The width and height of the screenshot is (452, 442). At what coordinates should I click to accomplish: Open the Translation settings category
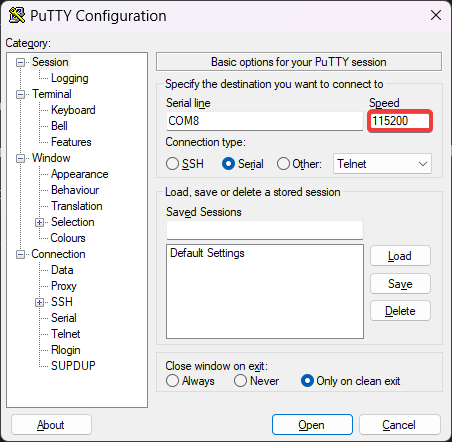pyautogui.click(x=77, y=206)
